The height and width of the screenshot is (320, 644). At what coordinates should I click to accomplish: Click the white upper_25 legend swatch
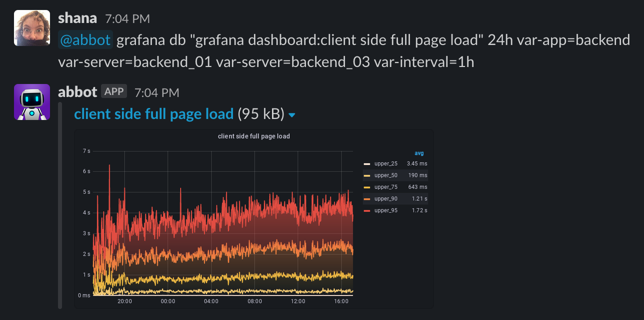point(368,163)
